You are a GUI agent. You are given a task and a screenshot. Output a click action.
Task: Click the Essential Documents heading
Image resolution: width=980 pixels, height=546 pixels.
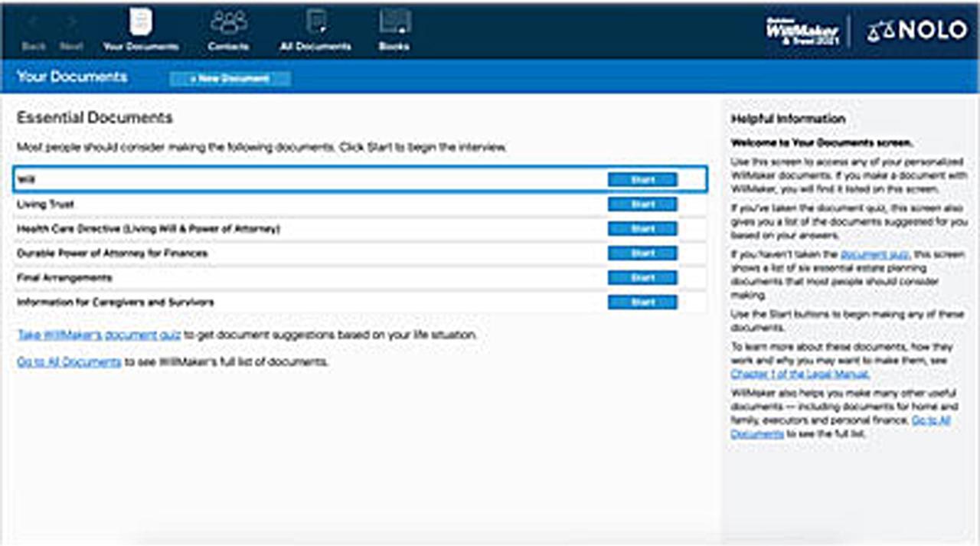coord(95,118)
